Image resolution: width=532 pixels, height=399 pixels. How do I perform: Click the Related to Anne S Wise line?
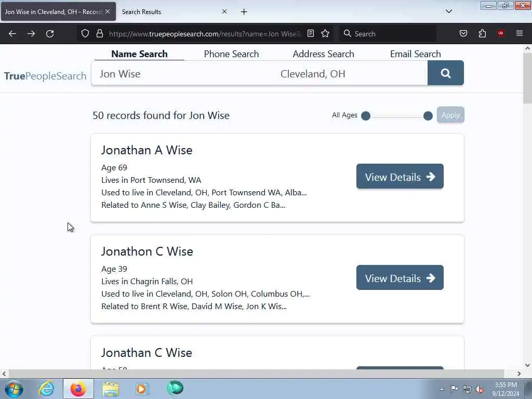[x=193, y=205]
